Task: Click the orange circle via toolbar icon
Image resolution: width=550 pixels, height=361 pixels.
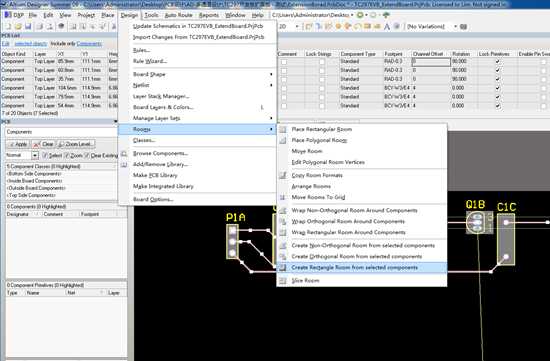Action: coord(338,26)
